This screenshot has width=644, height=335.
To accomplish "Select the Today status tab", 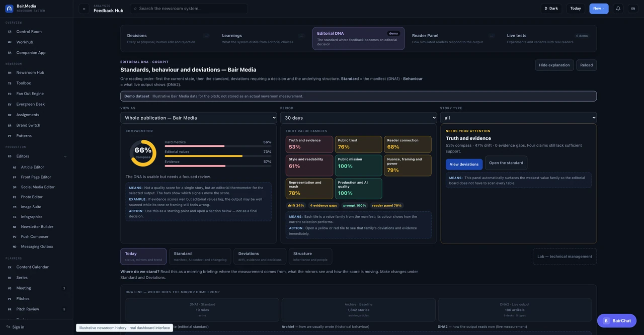I will tap(143, 257).
